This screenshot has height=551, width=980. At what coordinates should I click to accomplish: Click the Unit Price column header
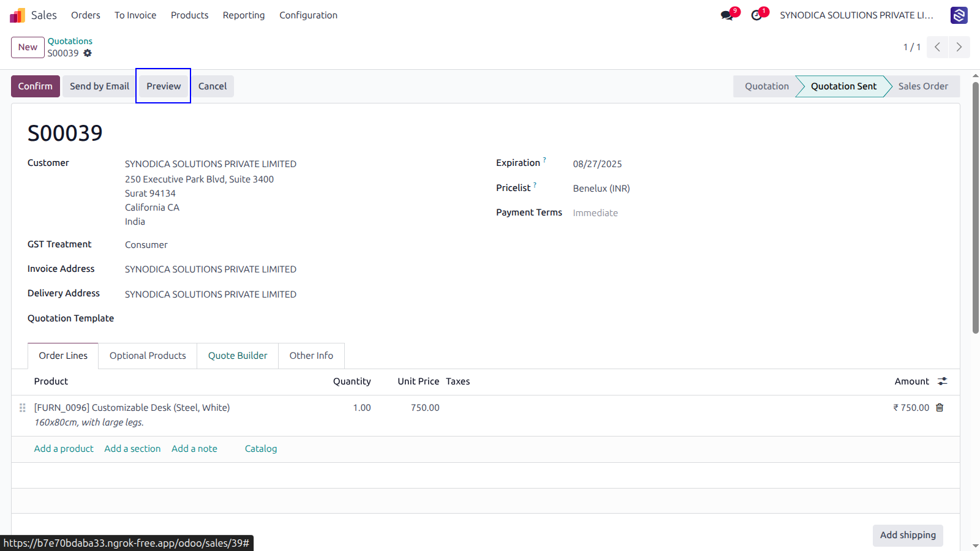pos(418,381)
